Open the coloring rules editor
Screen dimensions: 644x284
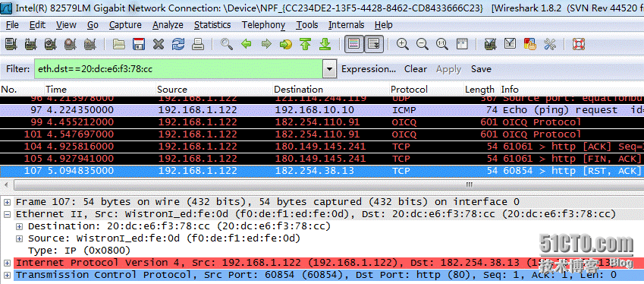click(529, 44)
